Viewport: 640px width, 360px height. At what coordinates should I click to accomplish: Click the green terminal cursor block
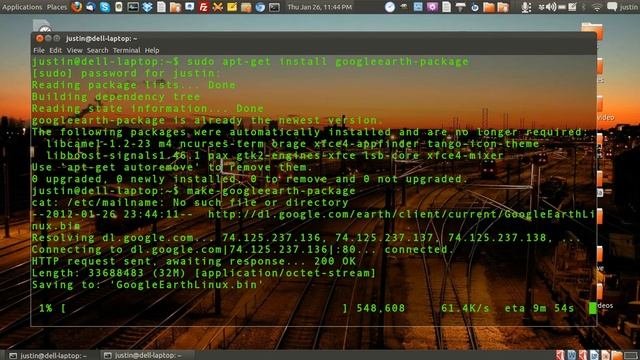coord(592,309)
